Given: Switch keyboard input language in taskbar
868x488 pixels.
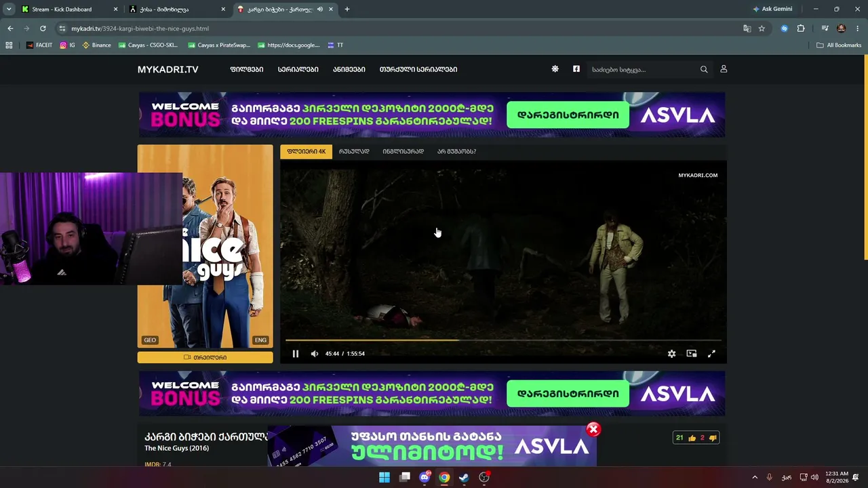Looking at the screenshot, I should pyautogui.click(x=787, y=477).
